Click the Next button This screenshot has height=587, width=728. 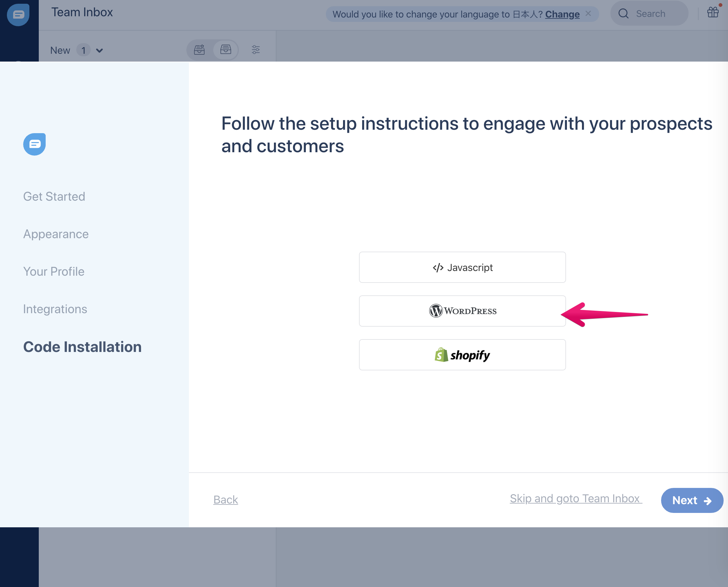[692, 500]
